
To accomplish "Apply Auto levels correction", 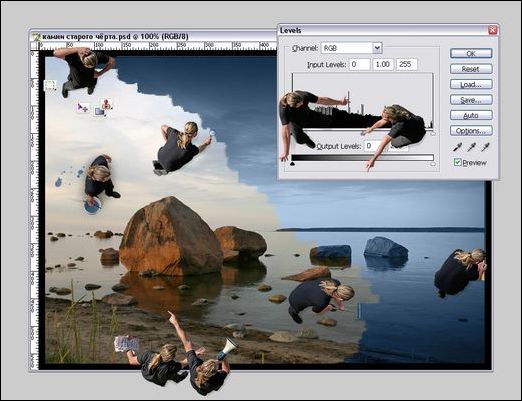I will pos(471,115).
